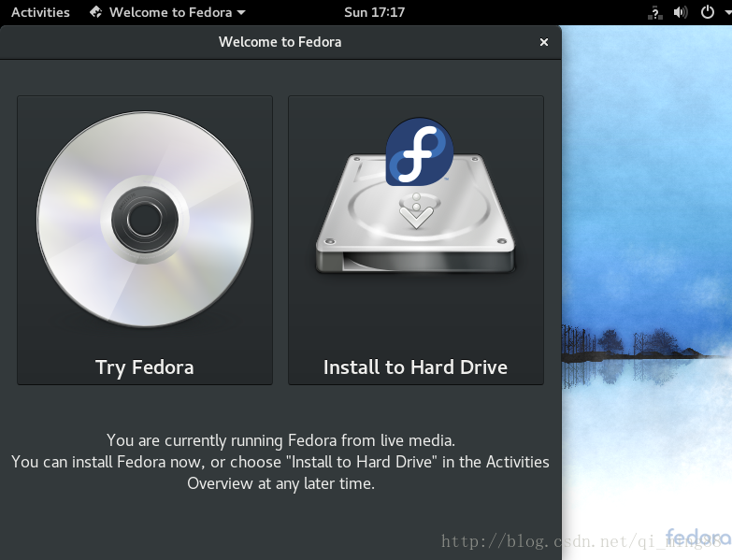The height and width of the screenshot is (560, 732).
Task: Choose Install to Hard Drive
Action: click(415, 240)
